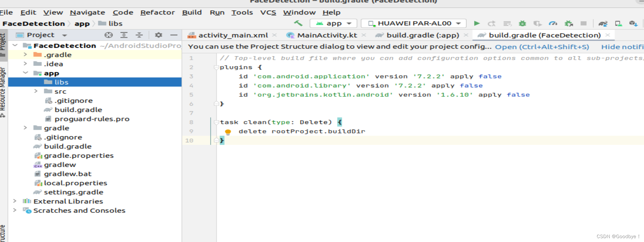Start debugging with the bug icon
This screenshot has width=644, height=242.
522,23
